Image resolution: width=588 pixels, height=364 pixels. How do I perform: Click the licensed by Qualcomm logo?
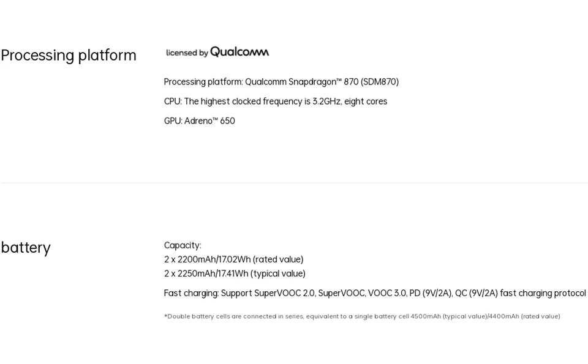tap(217, 52)
